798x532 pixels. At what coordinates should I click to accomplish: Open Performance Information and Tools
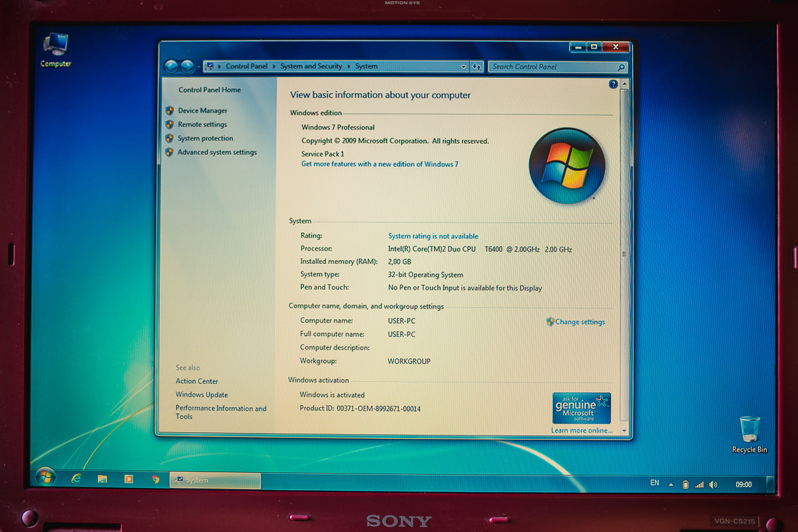point(221,412)
